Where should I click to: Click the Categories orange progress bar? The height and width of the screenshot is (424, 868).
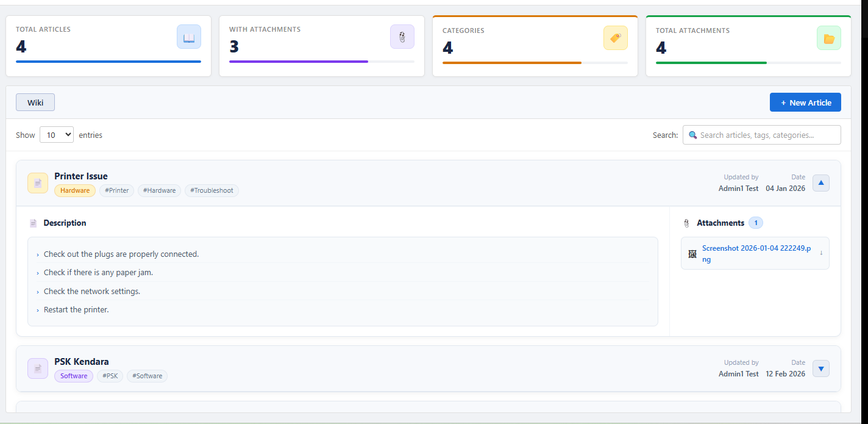512,63
